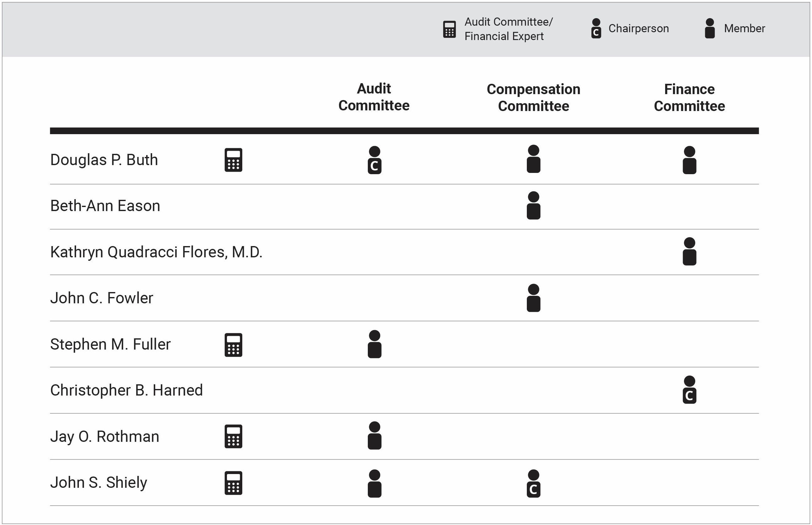Image resolution: width=812 pixels, height=525 pixels.
Task: Click the Chairperson legend icon
Action: click(596, 29)
